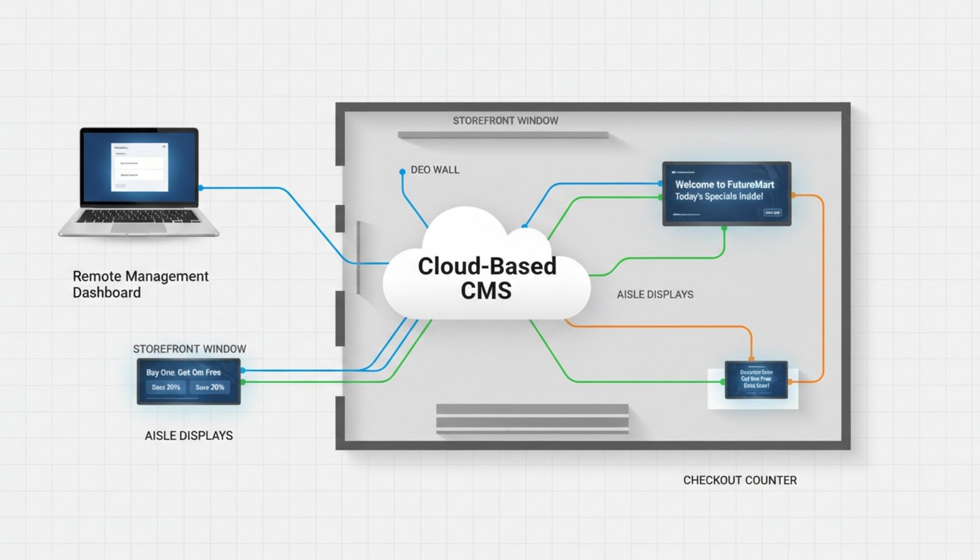Open the Welcome to FutureMart display screen
The image size is (980, 560).
[726, 194]
